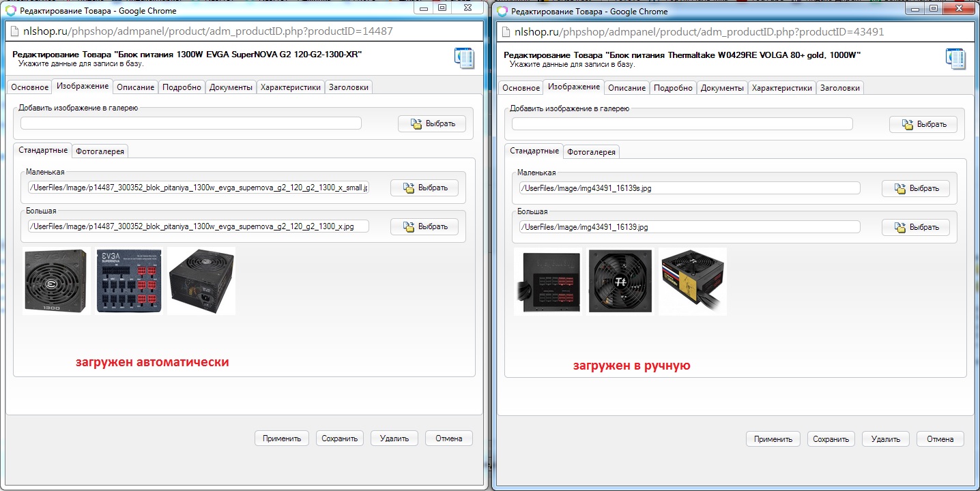The width and height of the screenshot is (980, 491).
Task: Open the Основное tab in the EVGA window
Action: pyautogui.click(x=30, y=87)
